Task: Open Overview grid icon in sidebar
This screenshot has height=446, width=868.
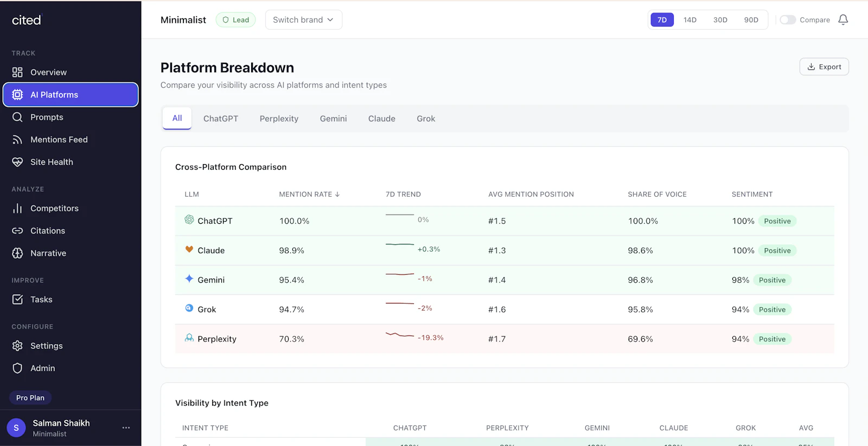Action: 17,72
